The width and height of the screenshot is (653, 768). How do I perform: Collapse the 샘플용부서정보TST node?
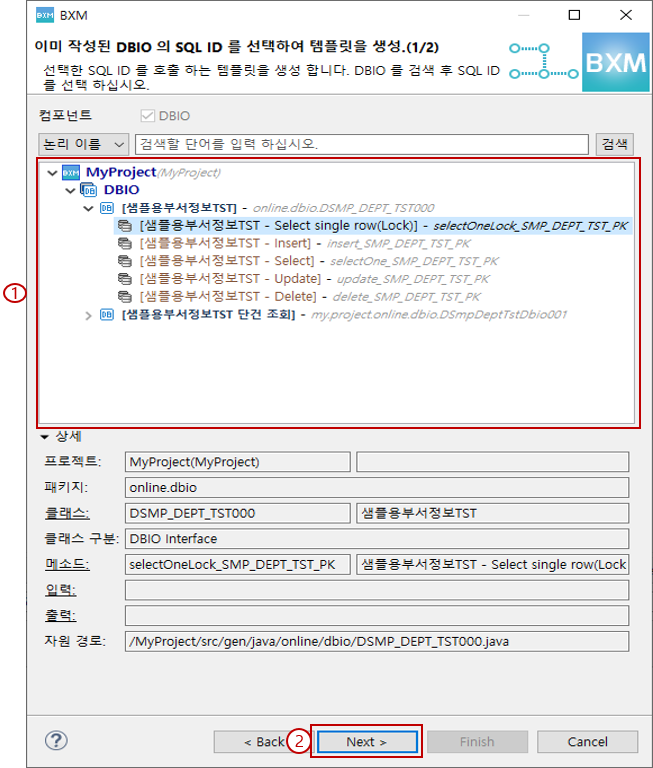pos(88,209)
